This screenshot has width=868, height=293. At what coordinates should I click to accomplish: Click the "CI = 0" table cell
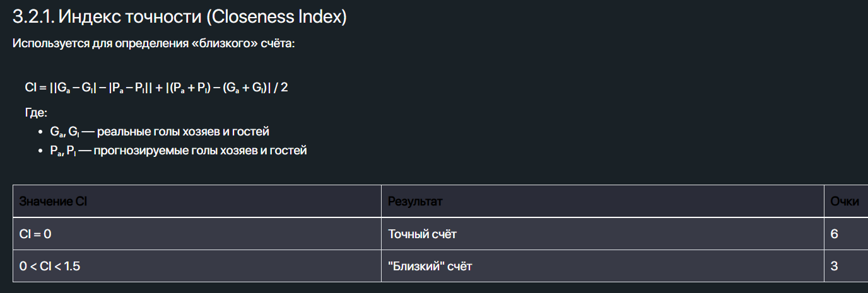tap(35, 234)
